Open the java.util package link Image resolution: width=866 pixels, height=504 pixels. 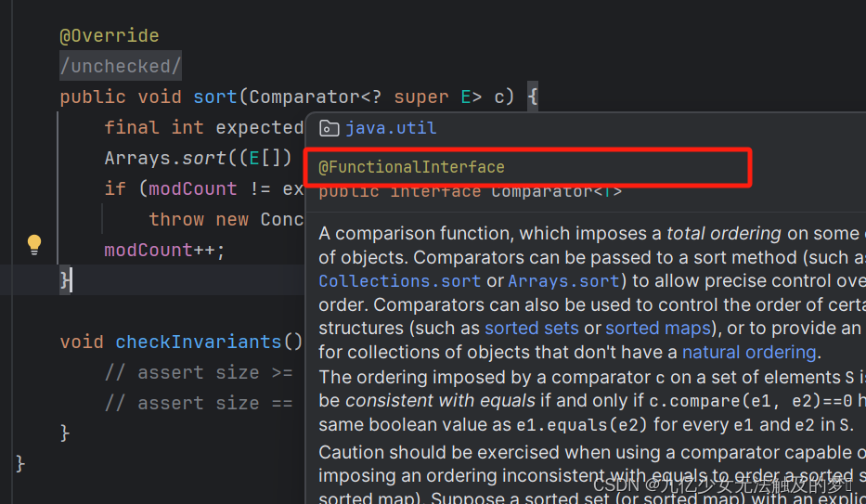click(391, 128)
